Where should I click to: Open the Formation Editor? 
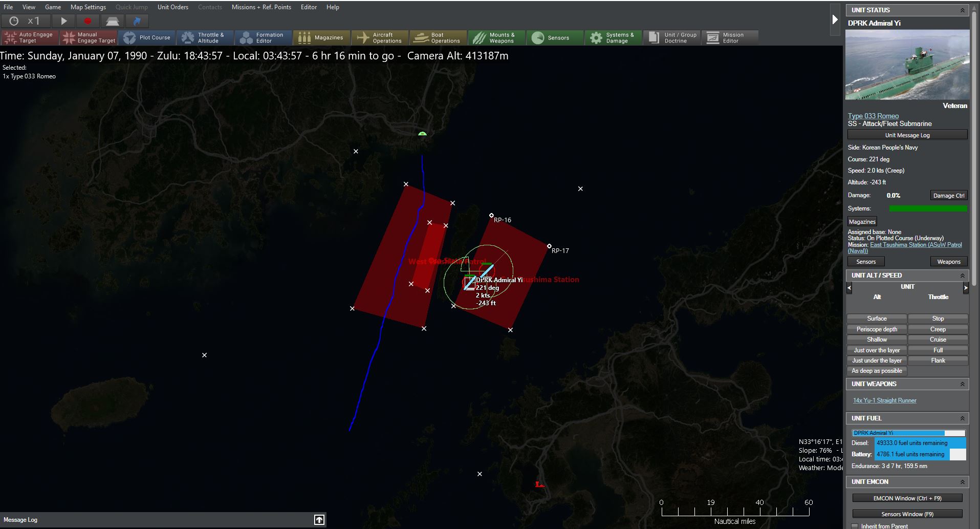tap(264, 38)
